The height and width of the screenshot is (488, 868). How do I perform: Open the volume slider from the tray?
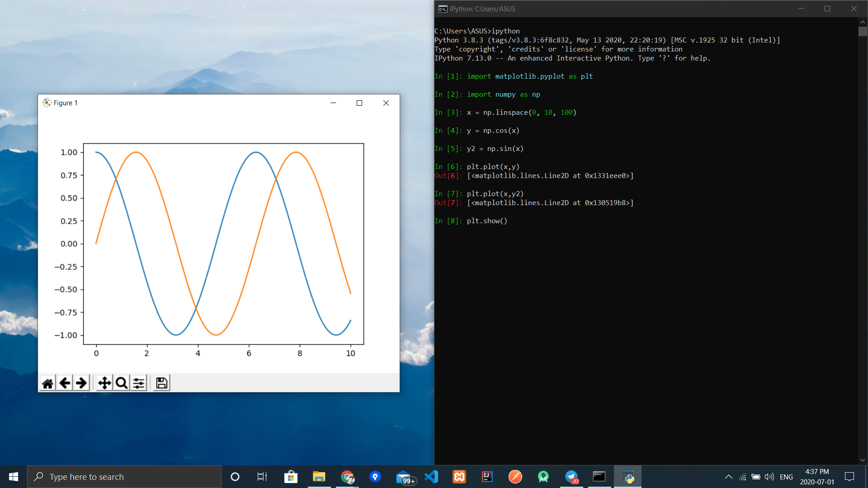coord(769,477)
